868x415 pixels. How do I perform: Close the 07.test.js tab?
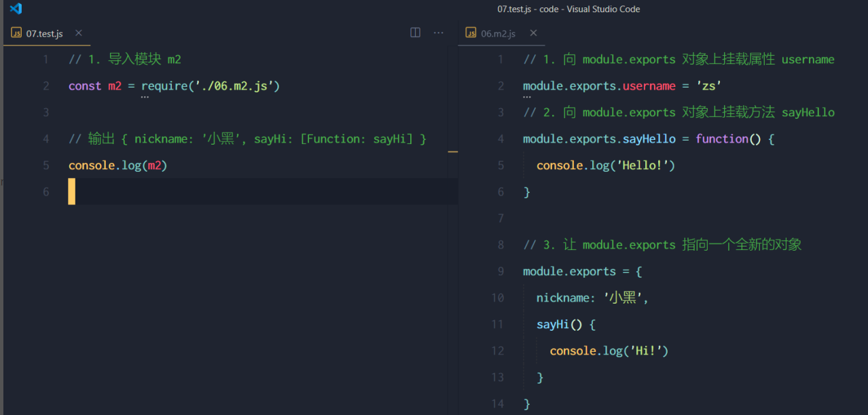[x=79, y=33]
